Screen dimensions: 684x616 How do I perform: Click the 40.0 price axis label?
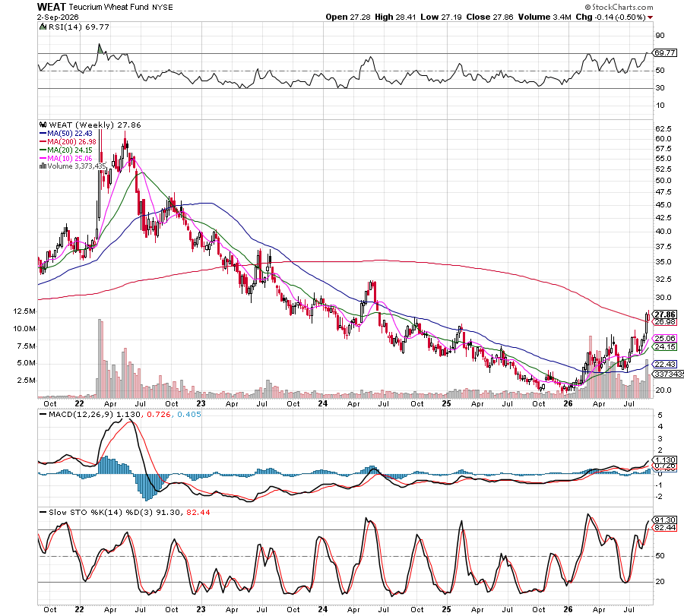coord(663,232)
